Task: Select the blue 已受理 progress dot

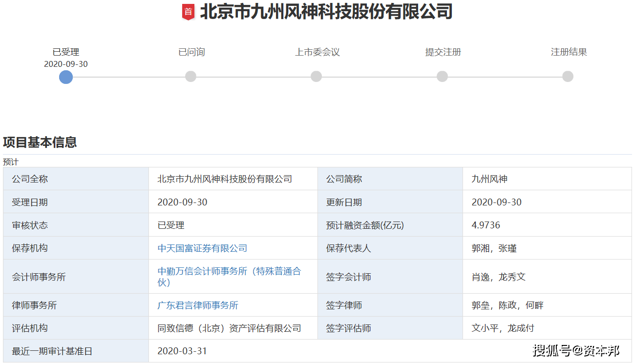Action: [x=65, y=77]
